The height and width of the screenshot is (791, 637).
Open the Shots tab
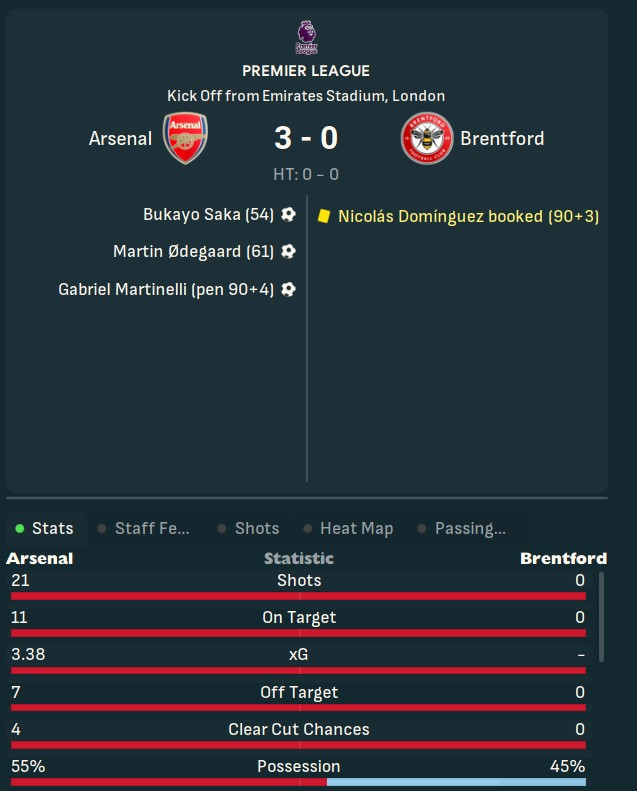click(249, 528)
